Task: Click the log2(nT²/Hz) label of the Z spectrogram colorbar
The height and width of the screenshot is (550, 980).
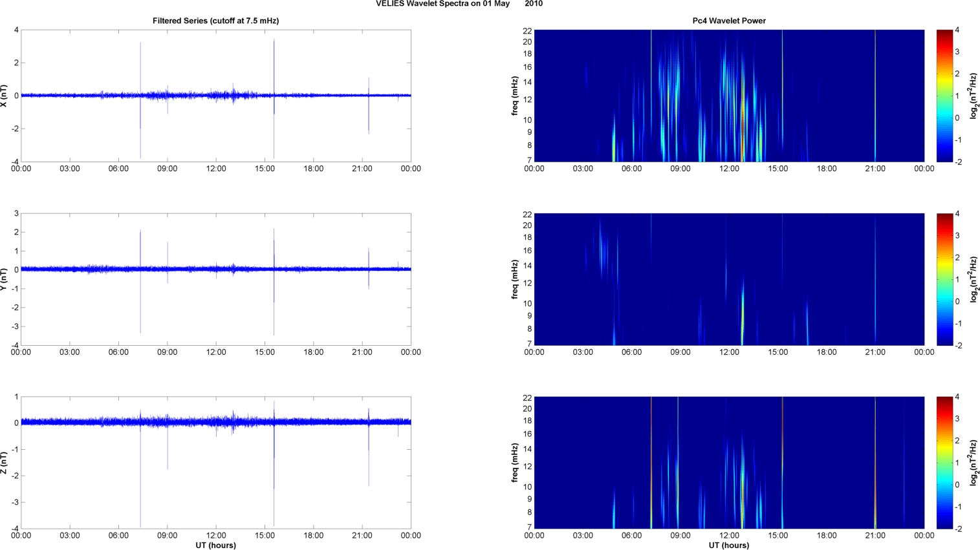Action: (x=973, y=463)
